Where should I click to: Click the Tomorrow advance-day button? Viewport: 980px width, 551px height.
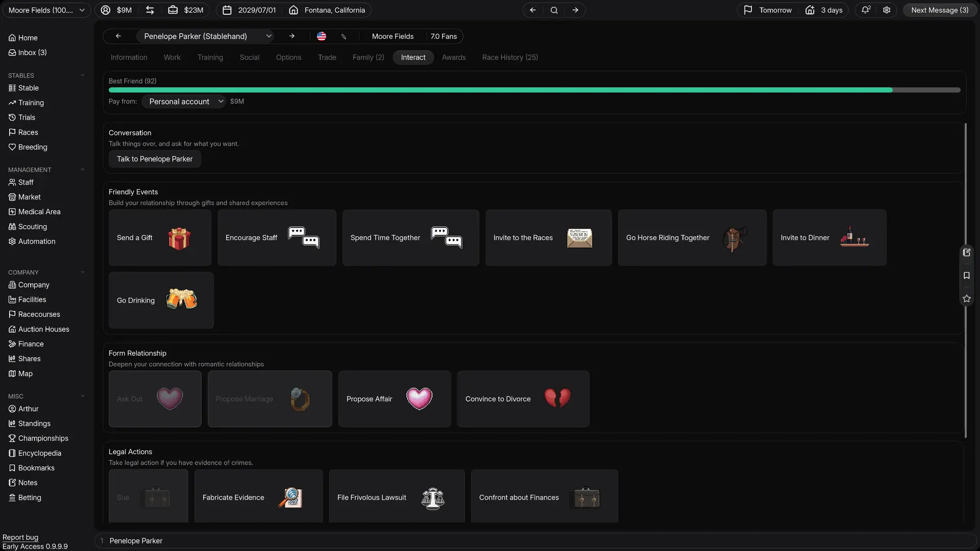[769, 10]
